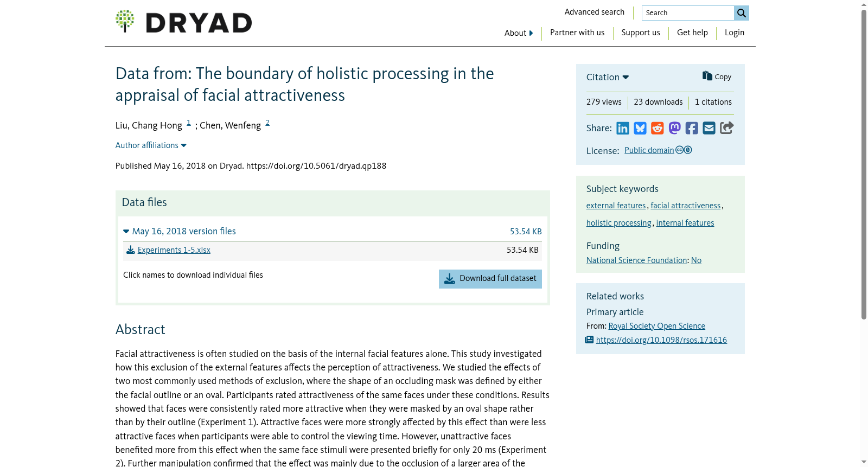Click the 'Published May 16, 2018' DOI line

pyautogui.click(x=251, y=166)
